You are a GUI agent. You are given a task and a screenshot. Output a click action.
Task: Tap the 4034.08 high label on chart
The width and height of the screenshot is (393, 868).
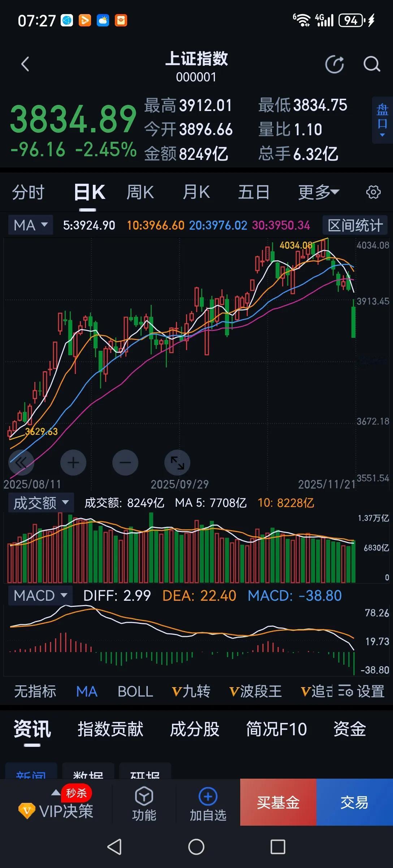click(296, 245)
